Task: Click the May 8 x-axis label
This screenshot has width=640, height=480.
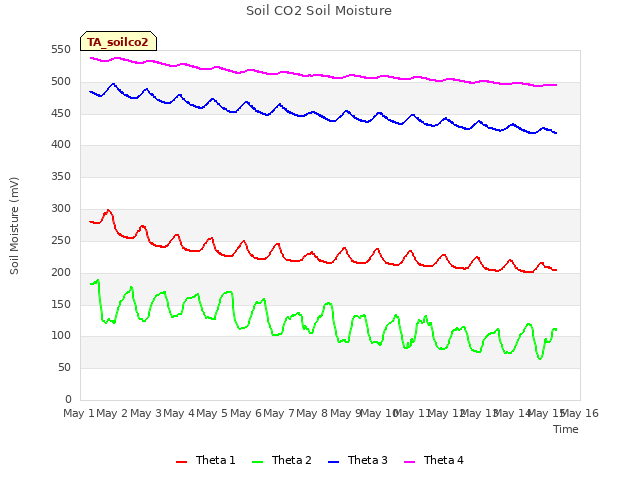Action: tap(312, 413)
